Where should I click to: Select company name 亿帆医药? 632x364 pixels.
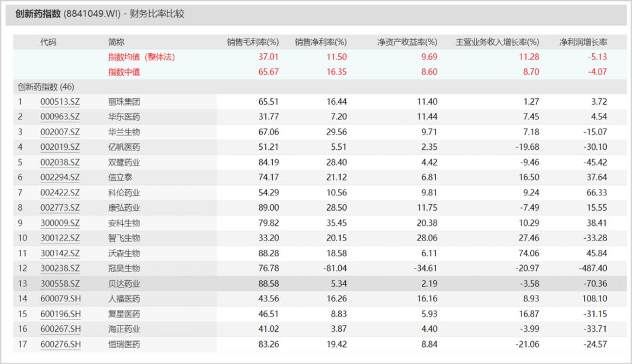[124, 147]
